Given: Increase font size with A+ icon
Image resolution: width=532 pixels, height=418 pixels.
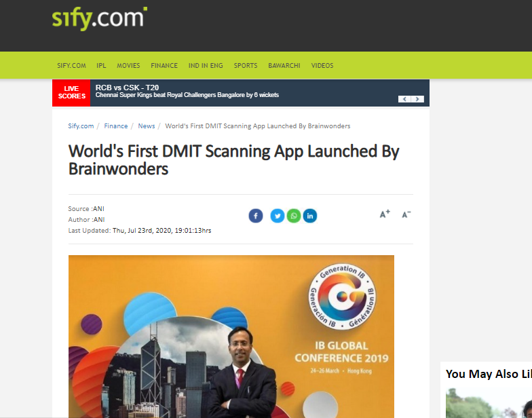Looking at the screenshot, I should [x=385, y=214].
